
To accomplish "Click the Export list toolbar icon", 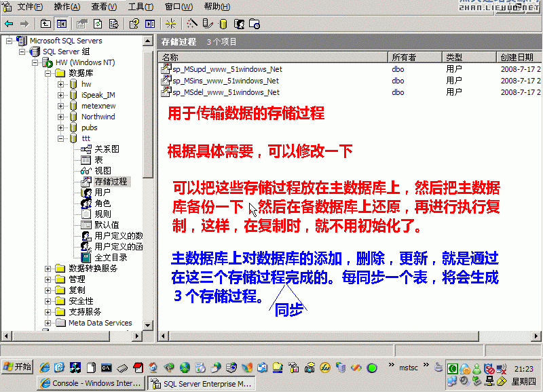I will click(113, 24).
